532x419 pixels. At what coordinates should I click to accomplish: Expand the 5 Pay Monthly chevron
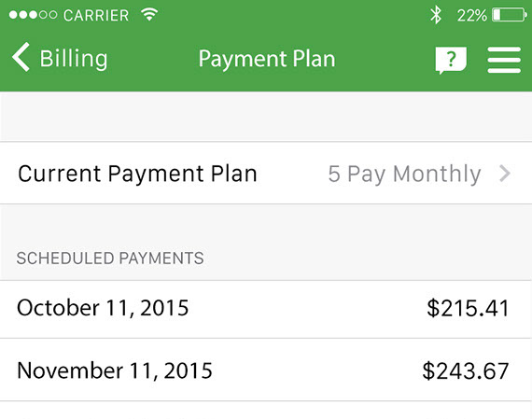pyautogui.click(x=505, y=174)
